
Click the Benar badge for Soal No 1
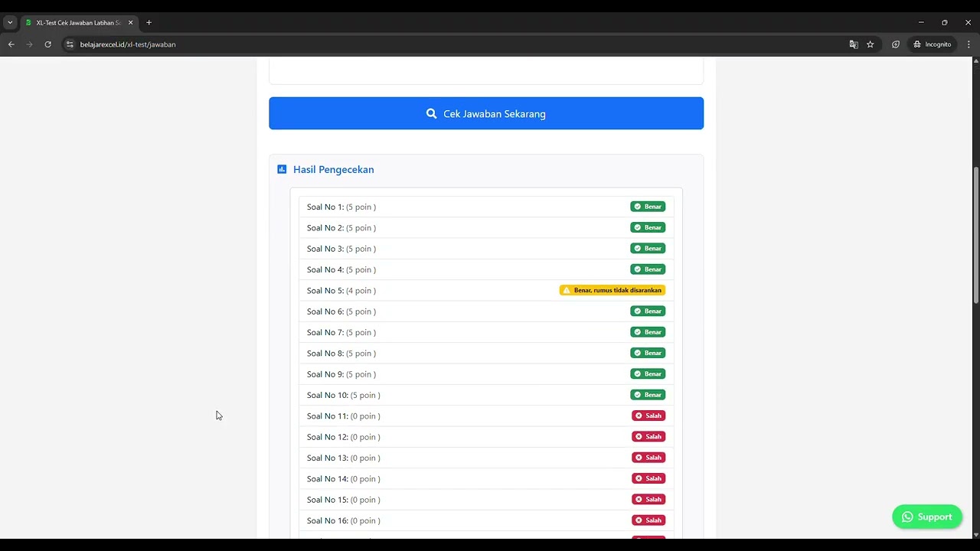click(648, 207)
